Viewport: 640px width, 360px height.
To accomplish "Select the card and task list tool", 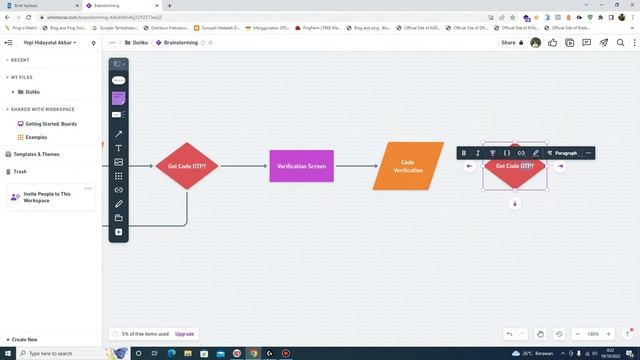I will 118,115.
